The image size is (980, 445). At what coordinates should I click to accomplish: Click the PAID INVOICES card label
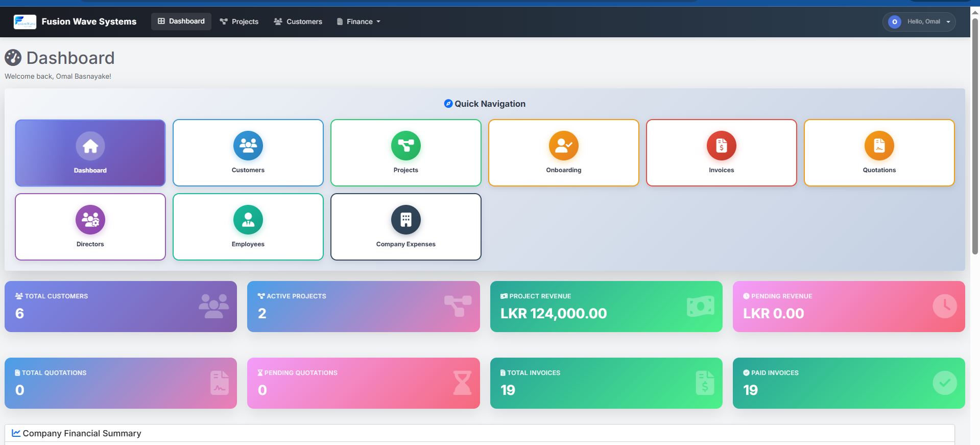tap(775, 373)
